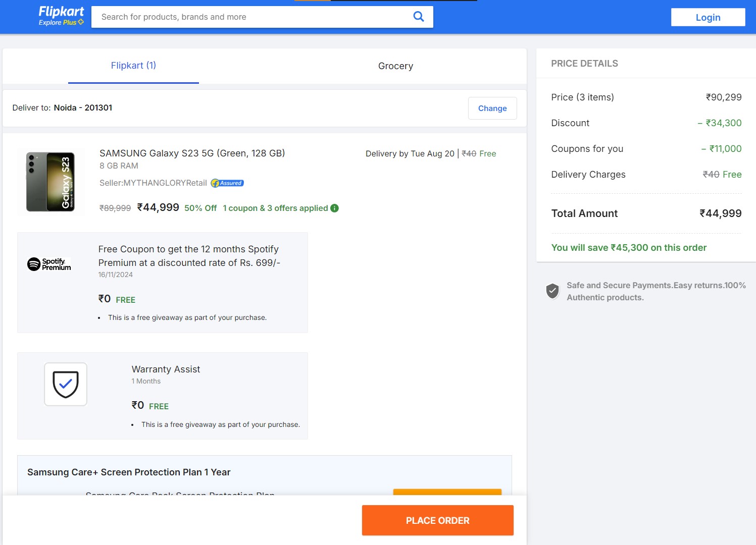The height and width of the screenshot is (545, 756).
Task: Click Samsung Care+ Screen Protection Plan heading
Action: pyautogui.click(x=129, y=472)
